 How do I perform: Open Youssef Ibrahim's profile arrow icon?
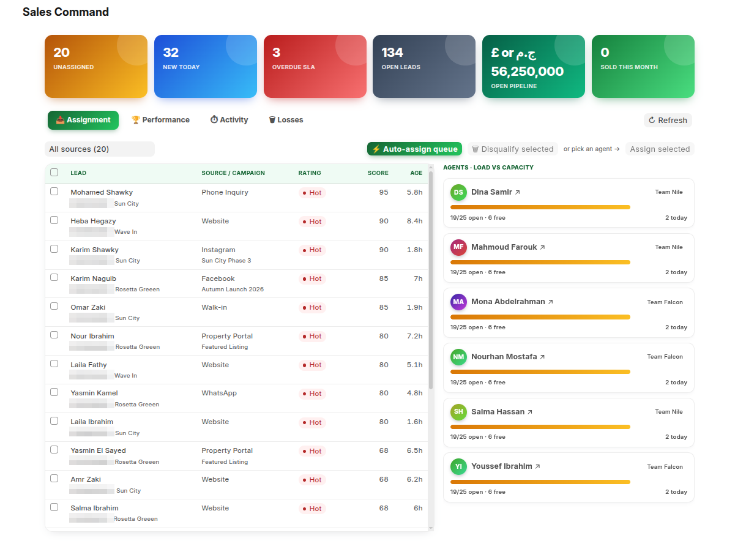coord(537,466)
